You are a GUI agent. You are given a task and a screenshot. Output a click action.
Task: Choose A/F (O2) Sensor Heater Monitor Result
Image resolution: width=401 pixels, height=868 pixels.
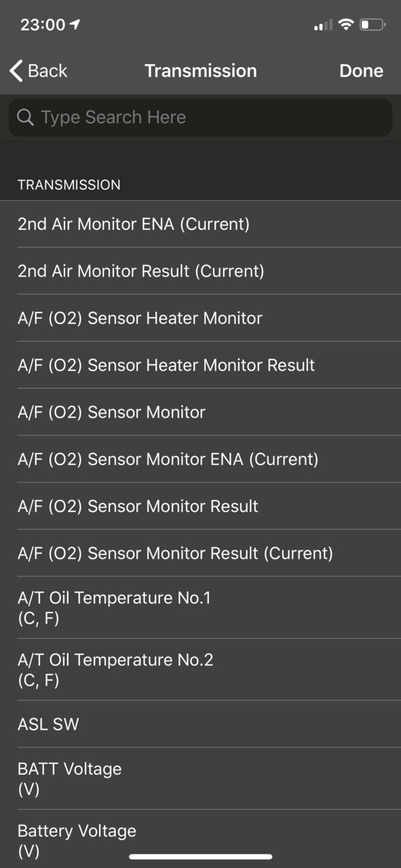[x=200, y=365]
